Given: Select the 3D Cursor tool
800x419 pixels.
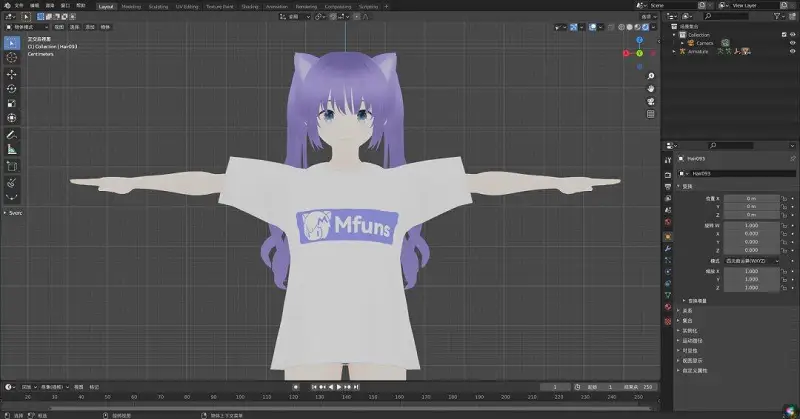Looking at the screenshot, I should pyautogui.click(x=12, y=58).
